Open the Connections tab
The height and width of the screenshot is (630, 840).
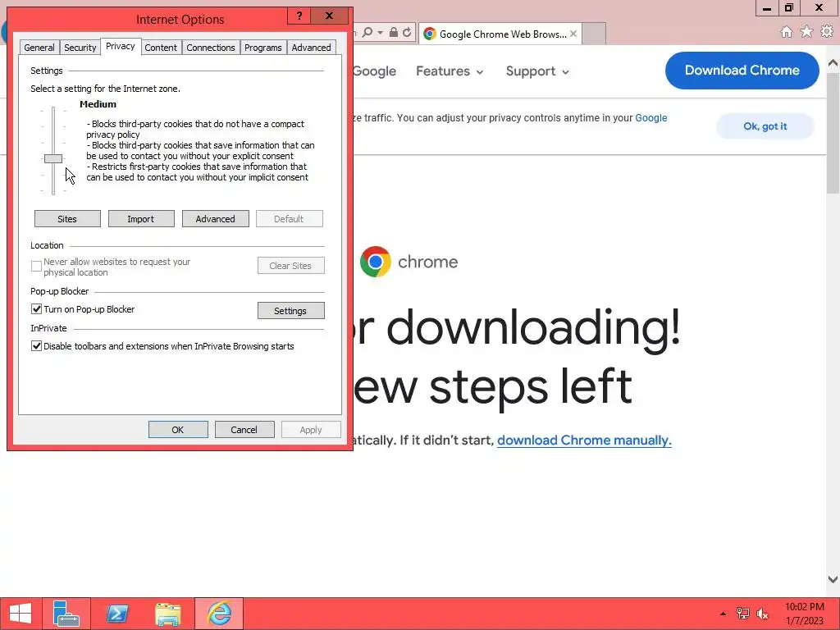[211, 47]
